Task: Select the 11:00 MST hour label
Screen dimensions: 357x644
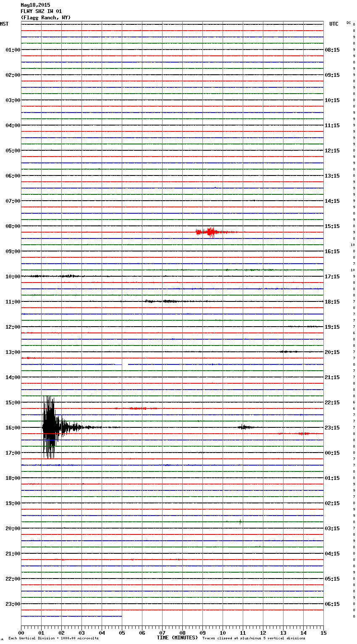Action: click(x=13, y=302)
